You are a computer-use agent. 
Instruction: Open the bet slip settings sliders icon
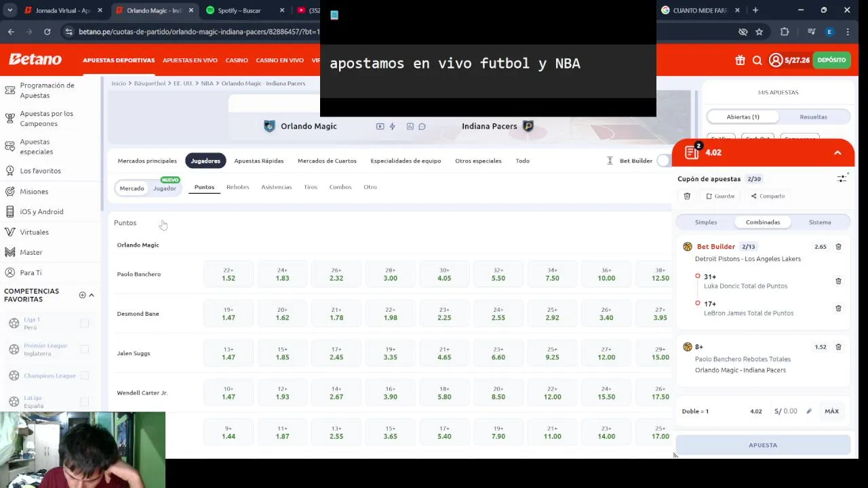click(x=842, y=178)
